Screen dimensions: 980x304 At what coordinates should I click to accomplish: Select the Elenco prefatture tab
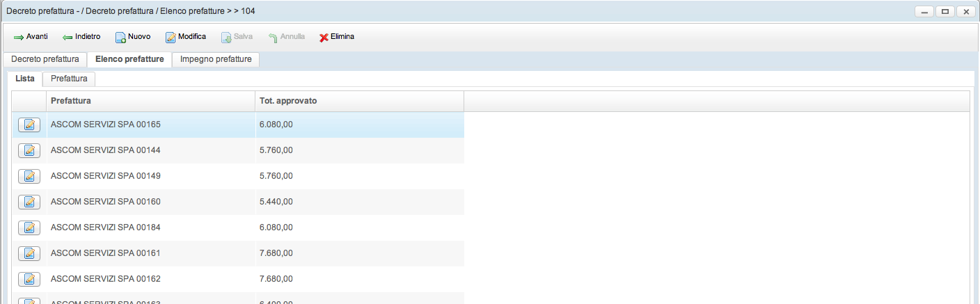129,60
